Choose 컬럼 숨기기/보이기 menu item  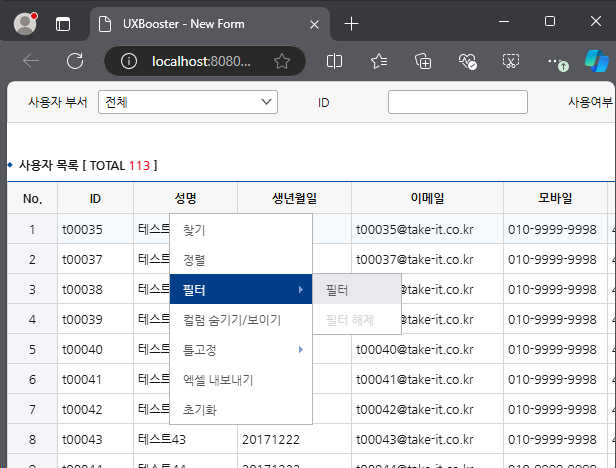(x=241, y=319)
